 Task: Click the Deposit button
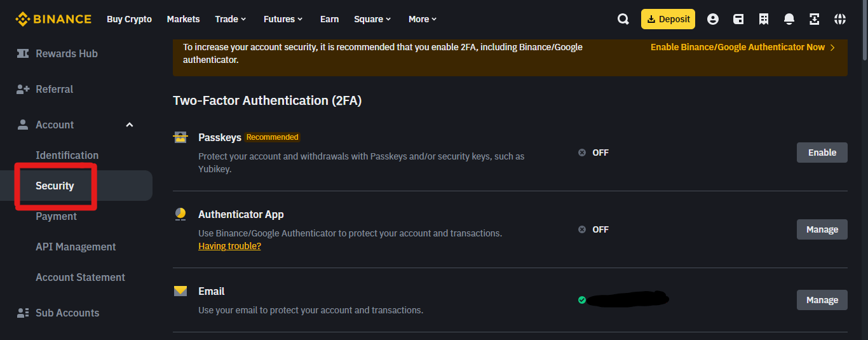[668, 19]
